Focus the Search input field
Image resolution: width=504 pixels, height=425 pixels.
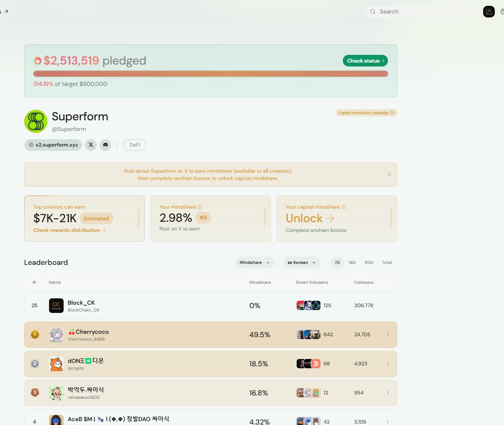coord(422,12)
